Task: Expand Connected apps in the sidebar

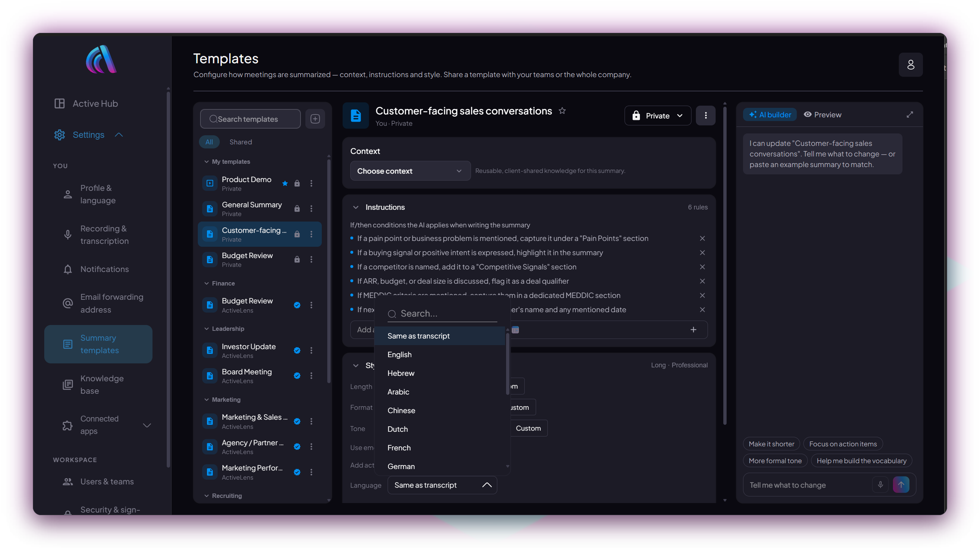Action: click(x=147, y=425)
